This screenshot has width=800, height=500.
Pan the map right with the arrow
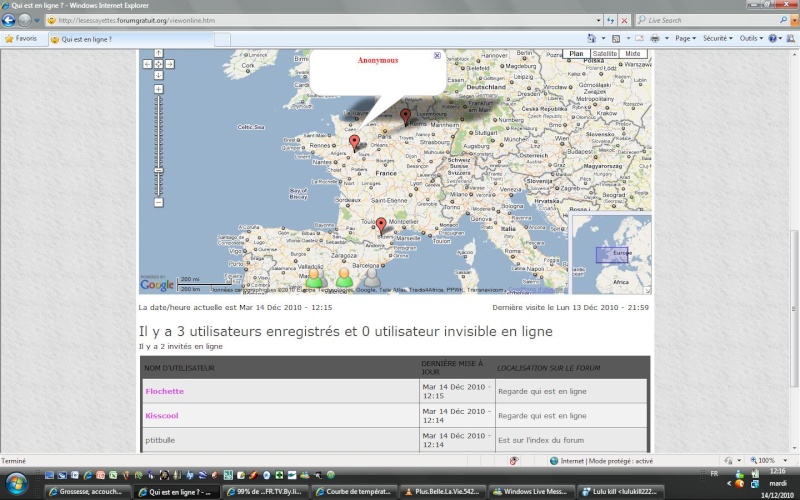(170, 64)
